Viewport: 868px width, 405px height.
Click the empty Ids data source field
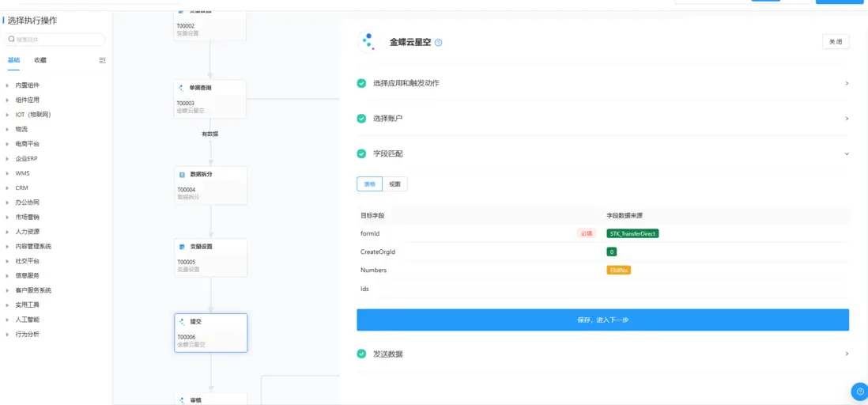pos(727,289)
